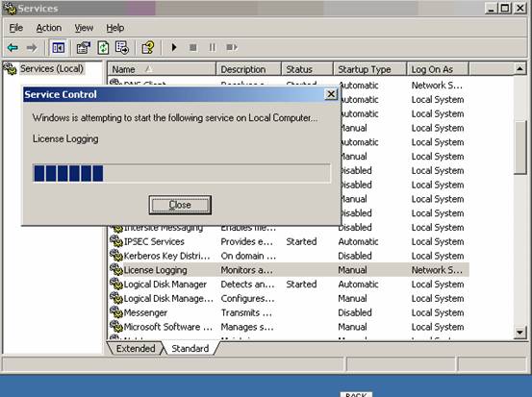Sort by the Description column header

249,69
